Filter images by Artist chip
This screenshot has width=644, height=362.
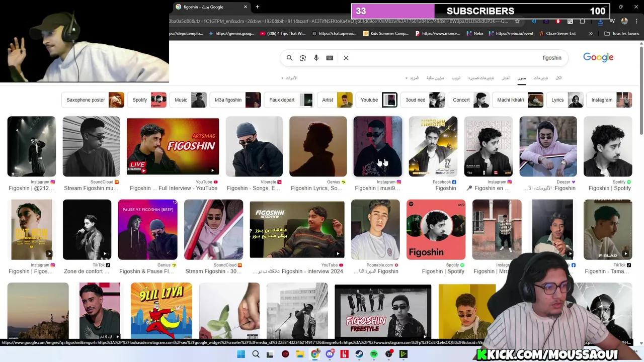[335, 100]
